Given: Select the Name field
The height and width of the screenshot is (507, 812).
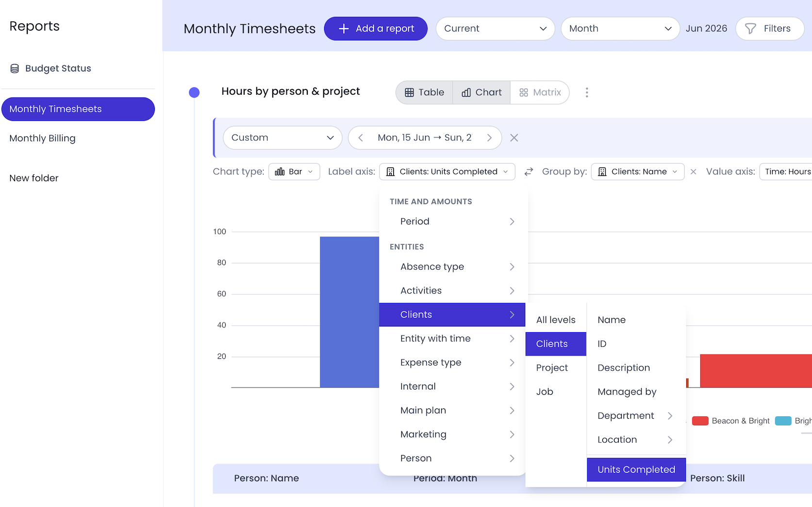Looking at the screenshot, I should [636, 320].
